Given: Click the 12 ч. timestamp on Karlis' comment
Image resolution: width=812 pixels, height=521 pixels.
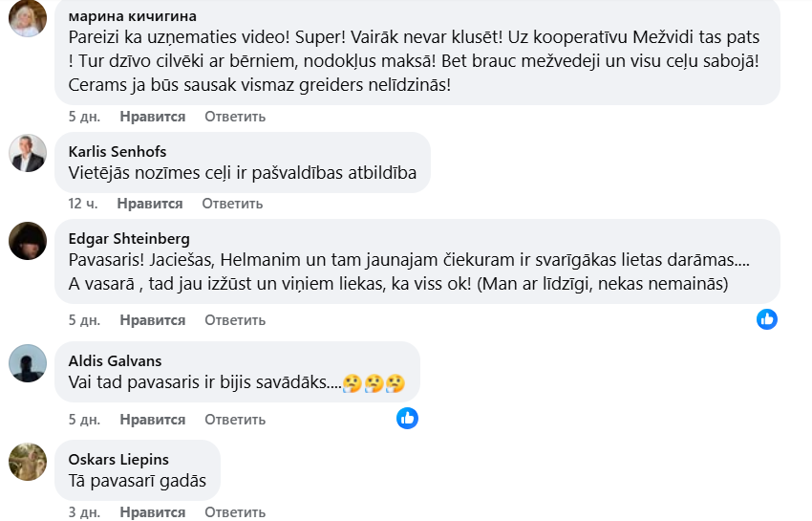Looking at the screenshot, I should [x=84, y=204].
